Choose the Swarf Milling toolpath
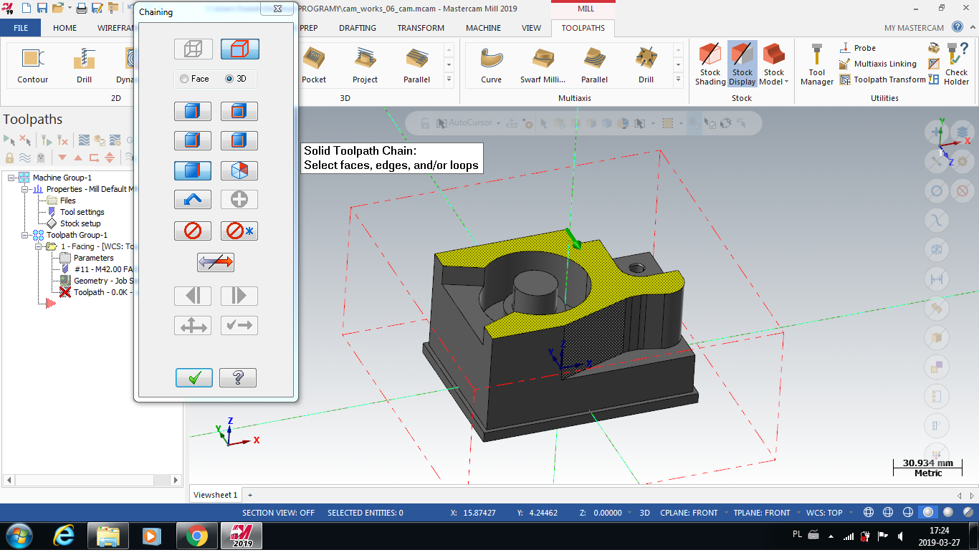This screenshot has width=979, height=560. tap(543, 64)
